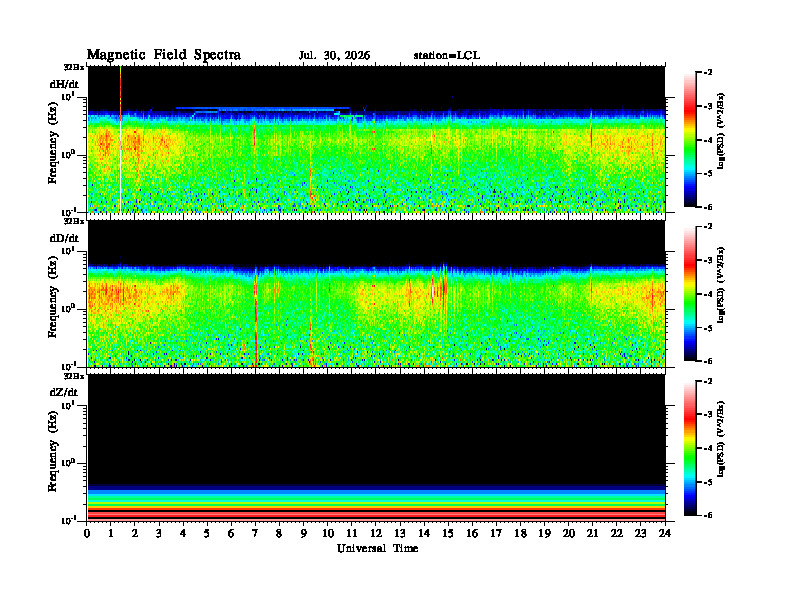The width and height of the screenshot is (792, 612).
Task: Click the -3 value on dZ/dt color bar
Action: (x=708, y=415)
